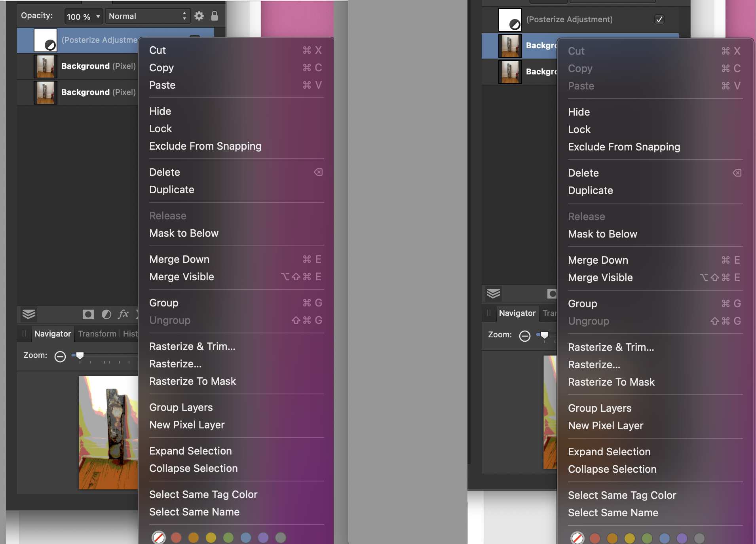This screenshot has width=756, height=544.
Task: Choose Rasterize To Mask
Action: tap(193, 381)
